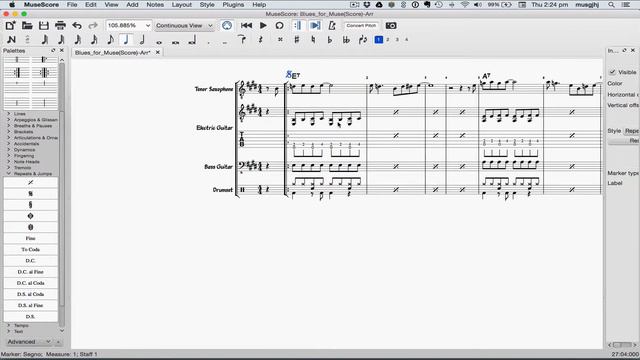Apply natural accidental

tap(313, 40)
